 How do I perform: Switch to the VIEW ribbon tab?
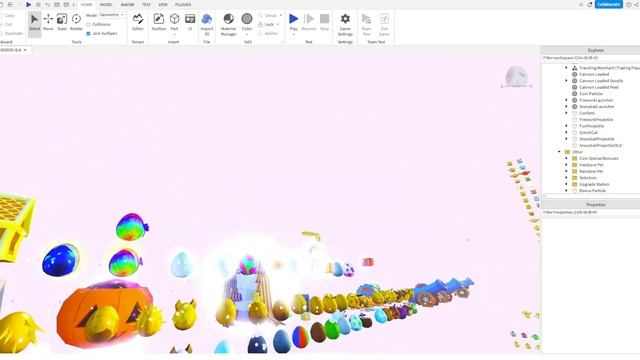163,4
